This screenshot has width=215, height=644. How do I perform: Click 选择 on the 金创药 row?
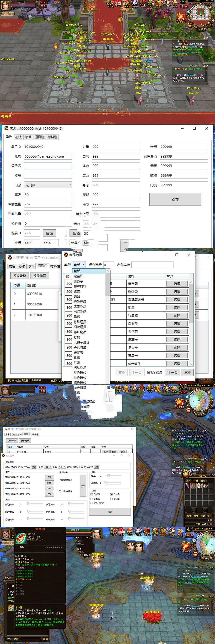[x=177, y=331]
